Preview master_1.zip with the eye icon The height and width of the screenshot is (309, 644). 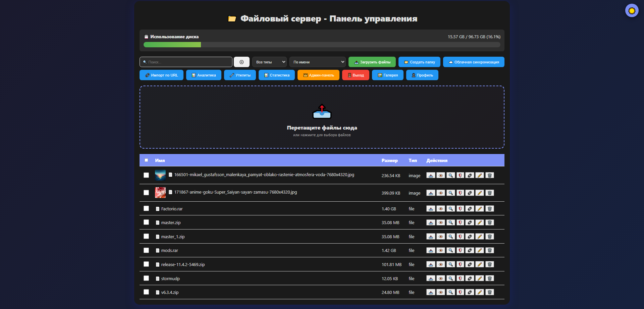(441, 237)
